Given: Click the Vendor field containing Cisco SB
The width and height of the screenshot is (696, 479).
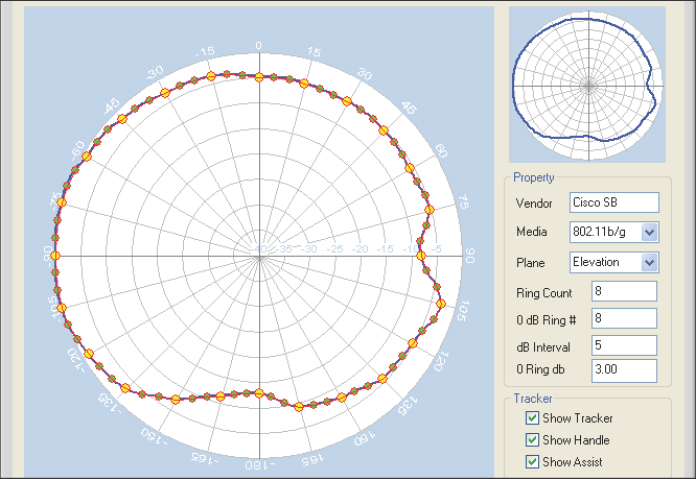Looking at the screenshot, I should point(613,202).
